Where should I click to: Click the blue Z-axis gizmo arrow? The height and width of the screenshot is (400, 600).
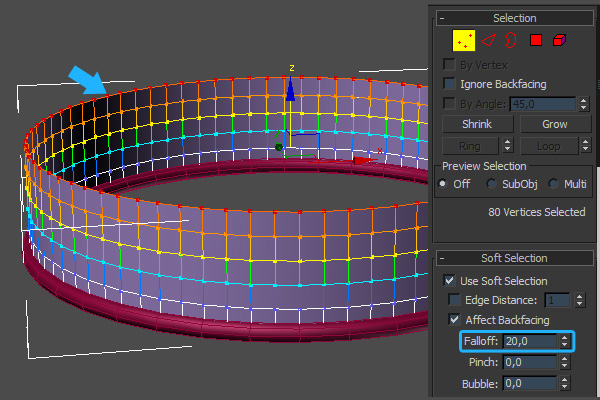(x=290, y=90)
